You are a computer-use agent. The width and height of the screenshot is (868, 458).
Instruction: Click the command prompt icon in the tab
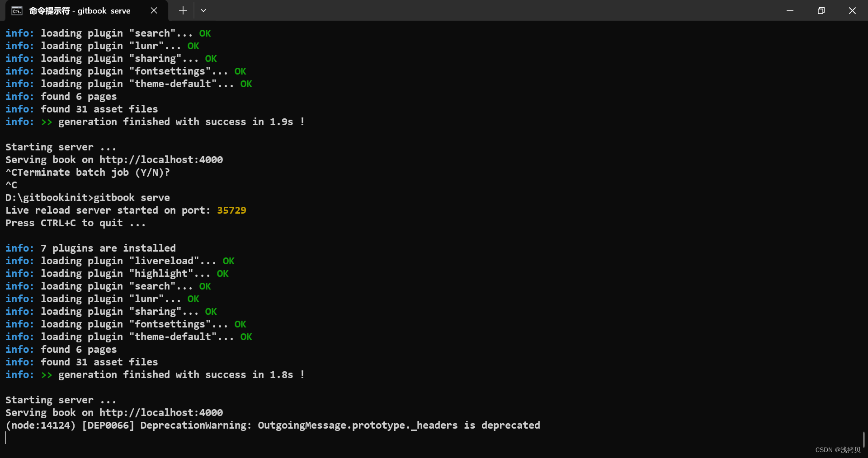click(17, 11)
